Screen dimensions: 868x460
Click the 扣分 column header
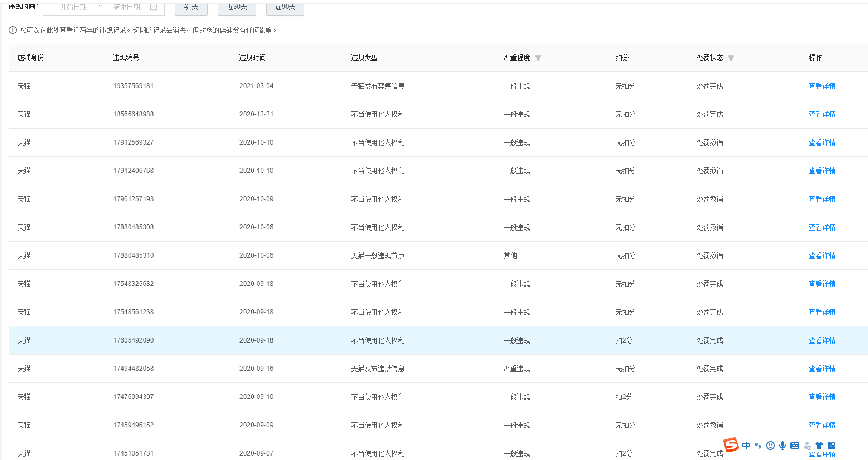coord(622,58)
